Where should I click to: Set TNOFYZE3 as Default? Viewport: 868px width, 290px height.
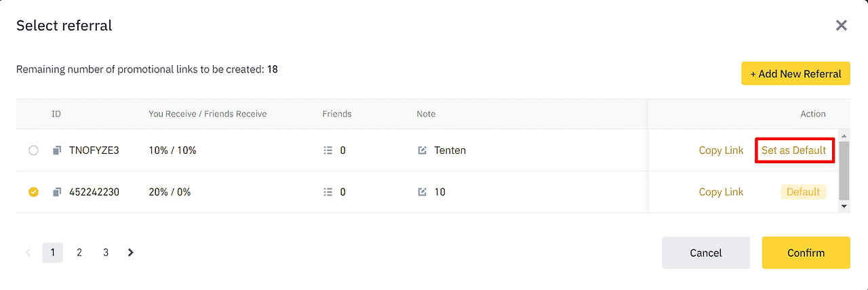tap(794, 150)
